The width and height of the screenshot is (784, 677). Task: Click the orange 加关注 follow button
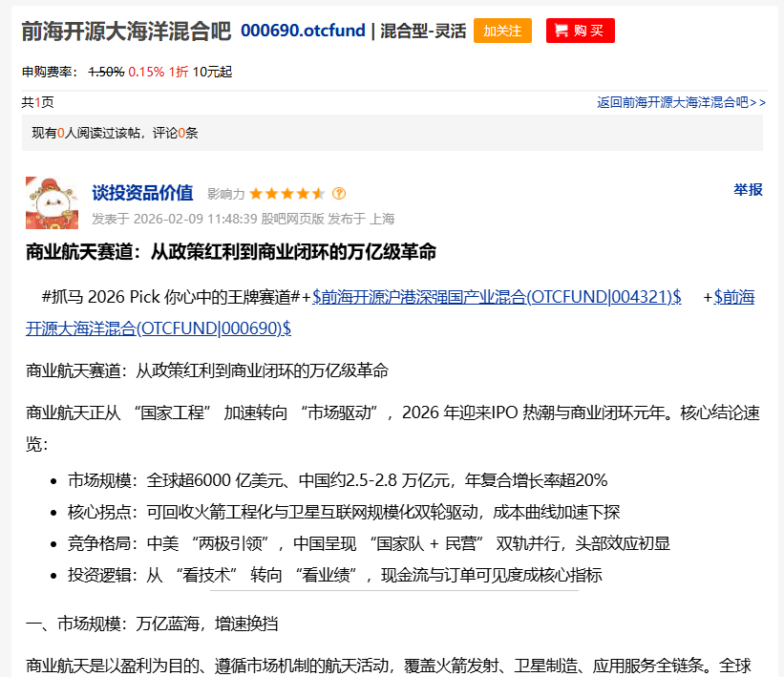[x=502, y=31]
